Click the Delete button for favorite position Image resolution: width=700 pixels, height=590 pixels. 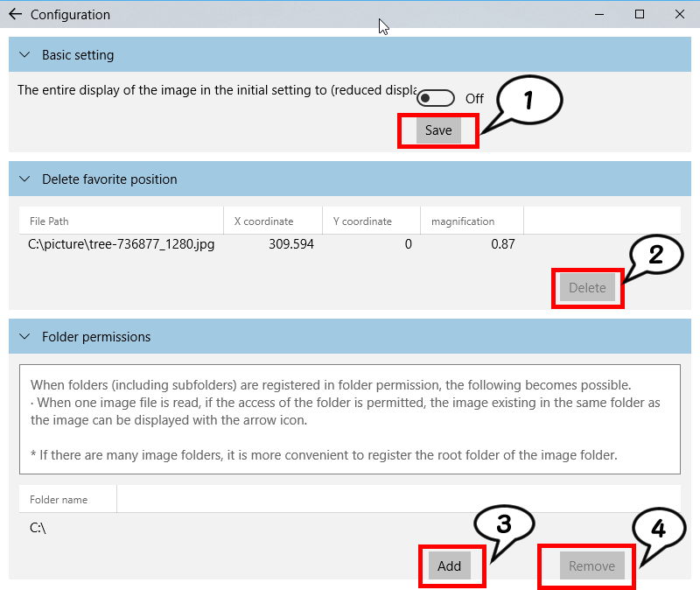pos(587,288)
